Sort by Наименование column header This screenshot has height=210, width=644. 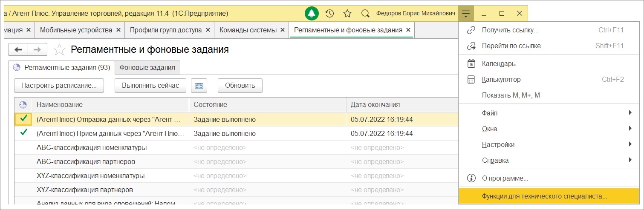pyautogui.click(x=110, y=104)
